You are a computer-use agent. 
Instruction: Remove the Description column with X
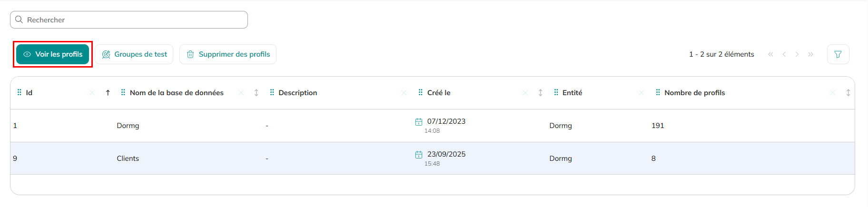pos(404,93)
